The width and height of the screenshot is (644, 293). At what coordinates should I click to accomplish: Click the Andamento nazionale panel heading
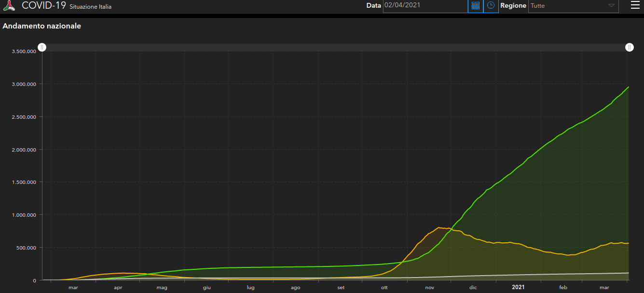pyautogui.click(x=42, y=26)
